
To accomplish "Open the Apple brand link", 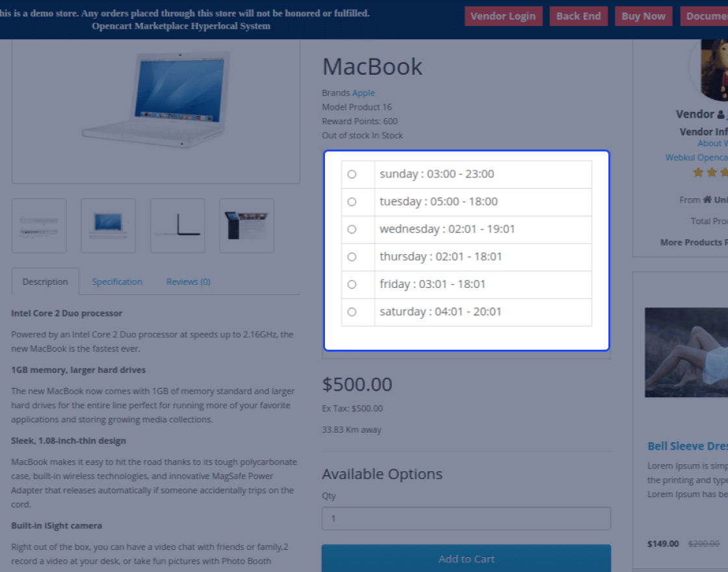I will pos(363,93).
